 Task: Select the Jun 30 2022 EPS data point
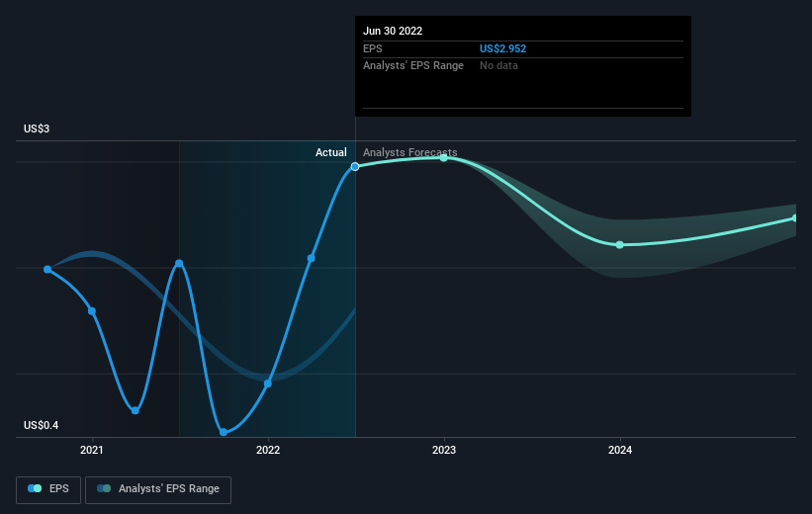pyautogui.click(x=355, y=167)
